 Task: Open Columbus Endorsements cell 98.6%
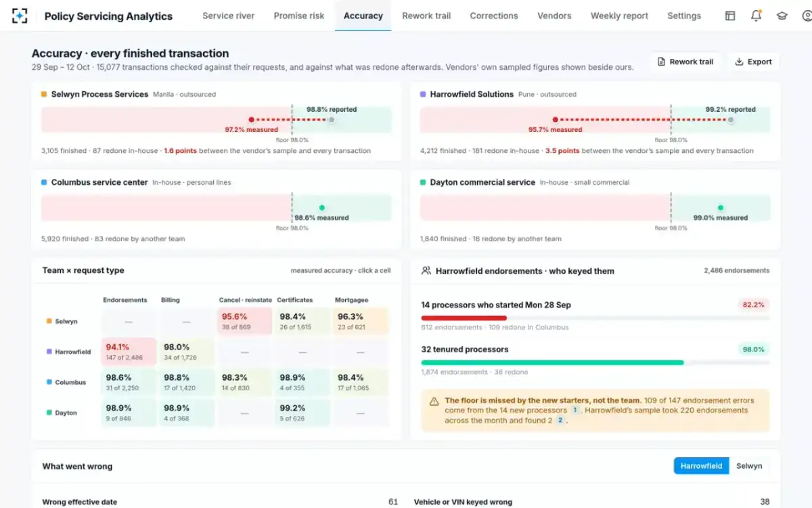pyautogui.click(x=129, y=383)
